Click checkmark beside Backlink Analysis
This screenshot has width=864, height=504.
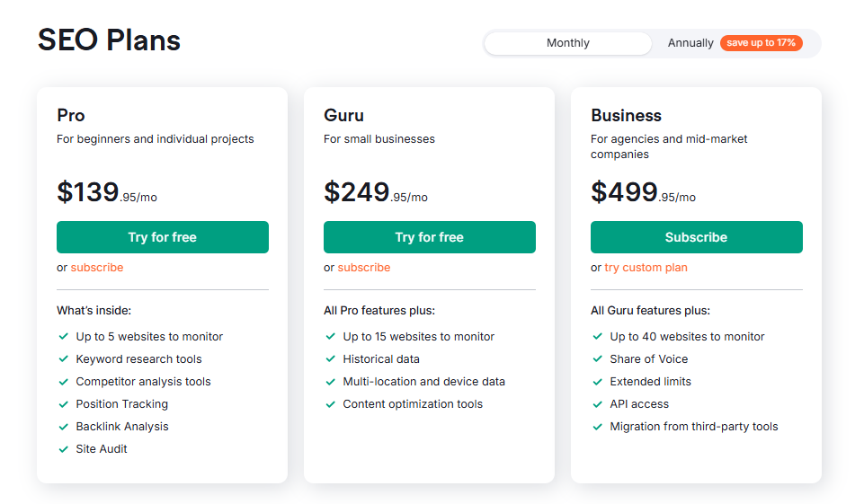coord(64,427)
